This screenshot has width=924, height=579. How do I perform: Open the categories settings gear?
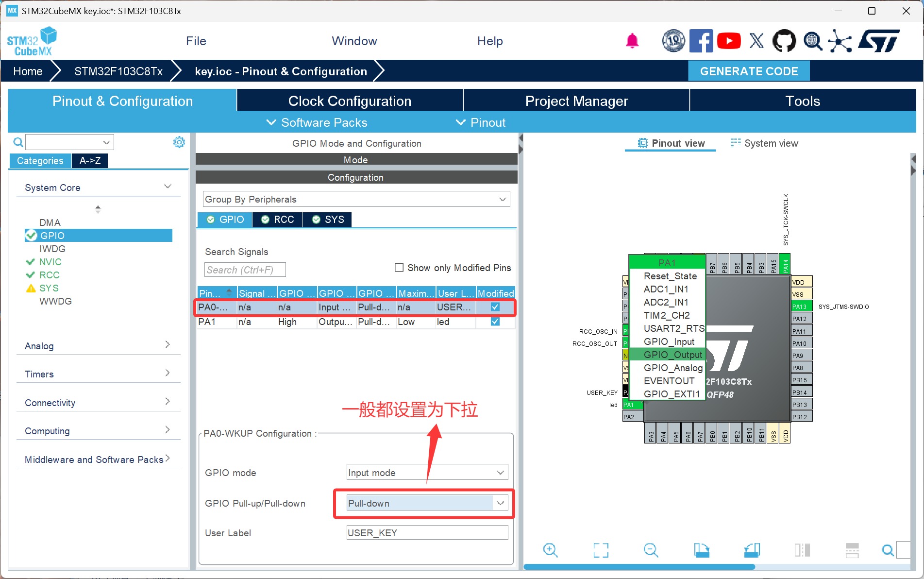[179, 142]
